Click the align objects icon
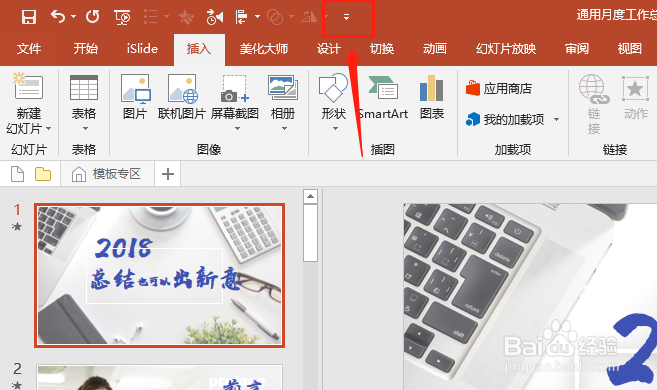Screen dimensions: 657x390 tap(242, 17)
